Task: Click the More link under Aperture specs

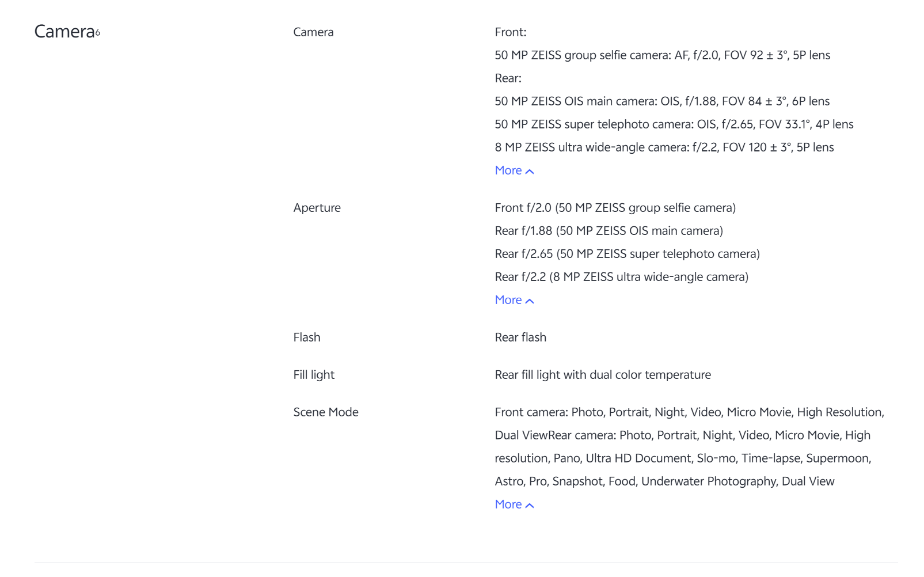Action: 508,300
